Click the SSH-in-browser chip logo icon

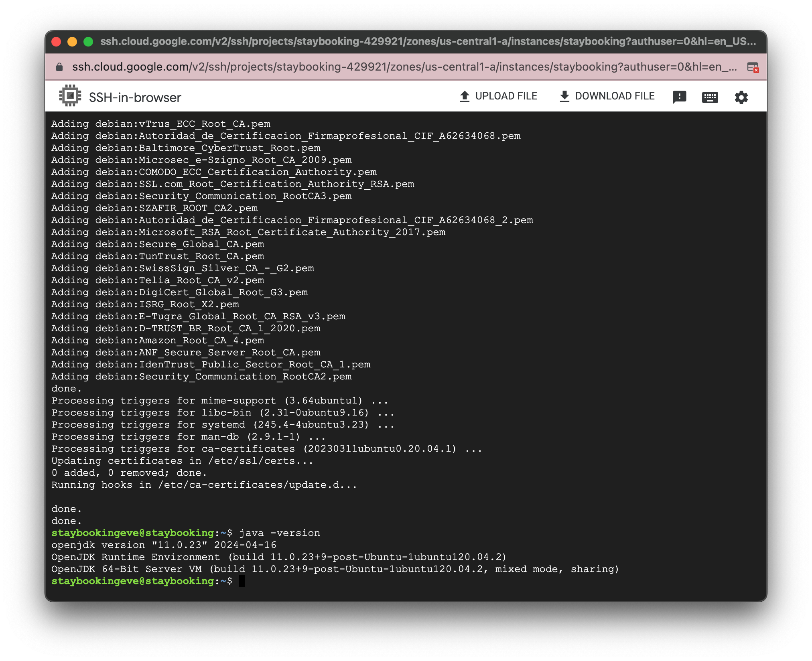[70, 95]
